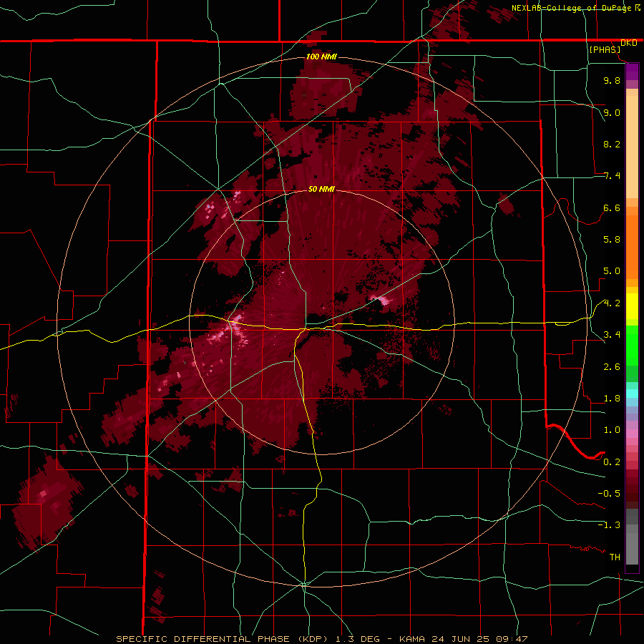Image resolution: width=644 pixels, height=644 pixels.
Task: Click the 1.0 scale value label
Action: [612, 430]
